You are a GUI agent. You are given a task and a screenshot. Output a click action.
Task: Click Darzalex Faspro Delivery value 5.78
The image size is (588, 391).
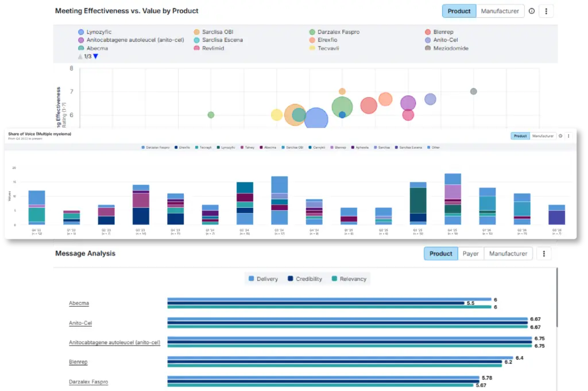(487, 378)
